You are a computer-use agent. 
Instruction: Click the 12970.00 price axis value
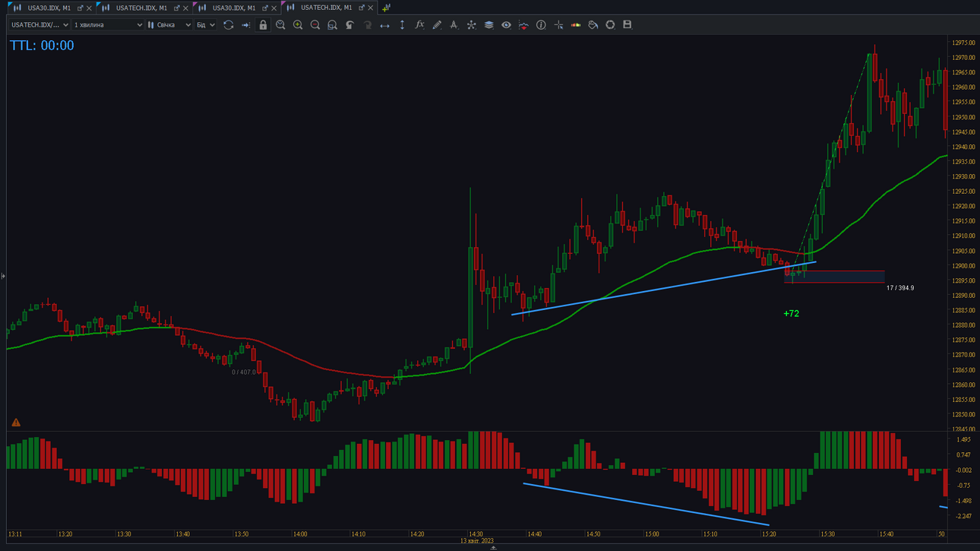pyautogui.click(x=963, y=58)
